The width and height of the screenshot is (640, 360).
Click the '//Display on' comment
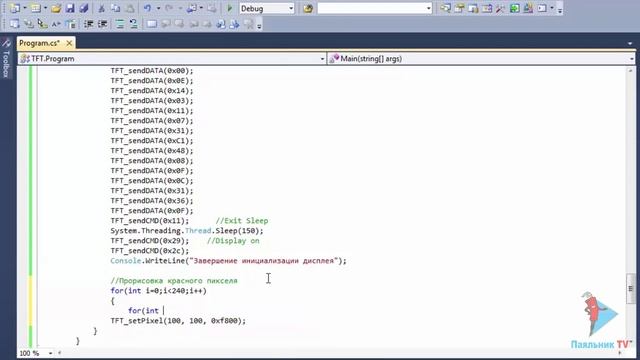tap(233, 241)
